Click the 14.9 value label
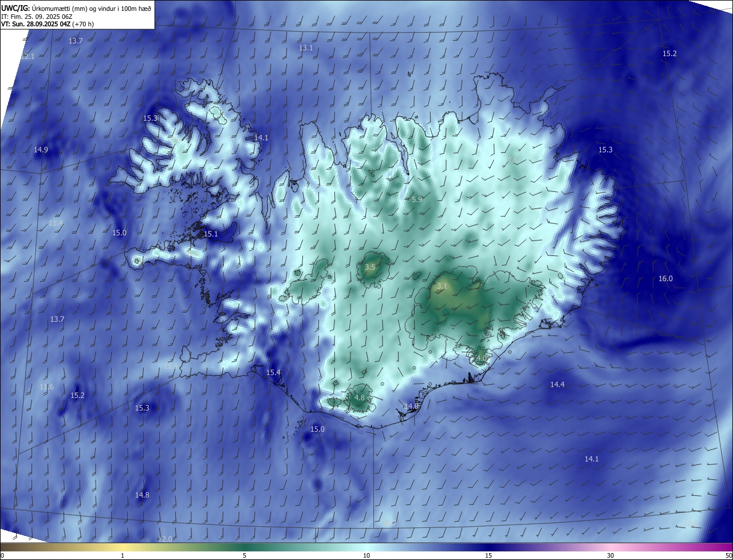 (41, 150)
